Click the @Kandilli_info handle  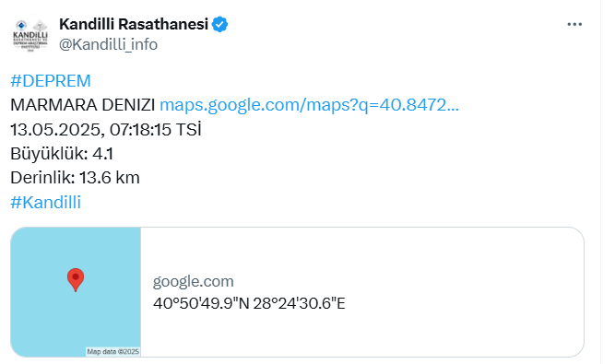(x=108, y=44)
